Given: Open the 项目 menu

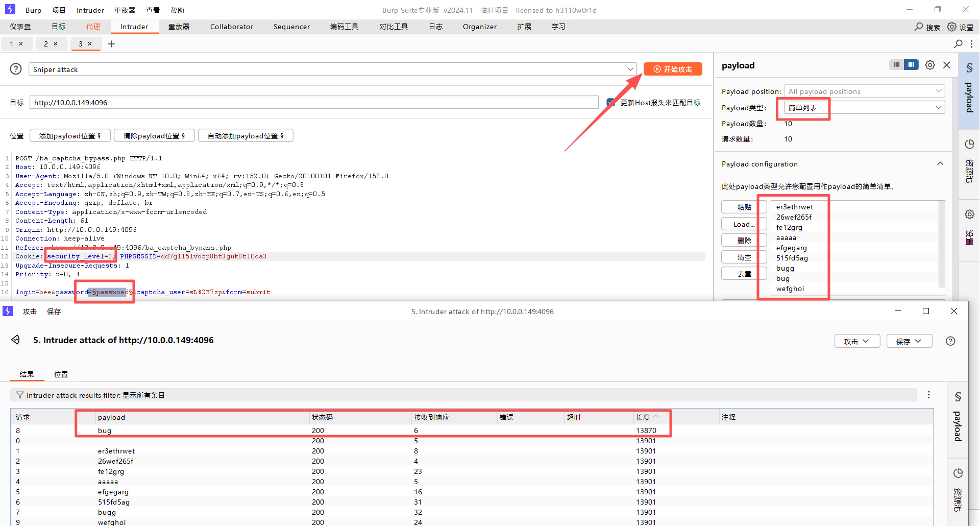Looking at the screenshot, I should point(59,10).
